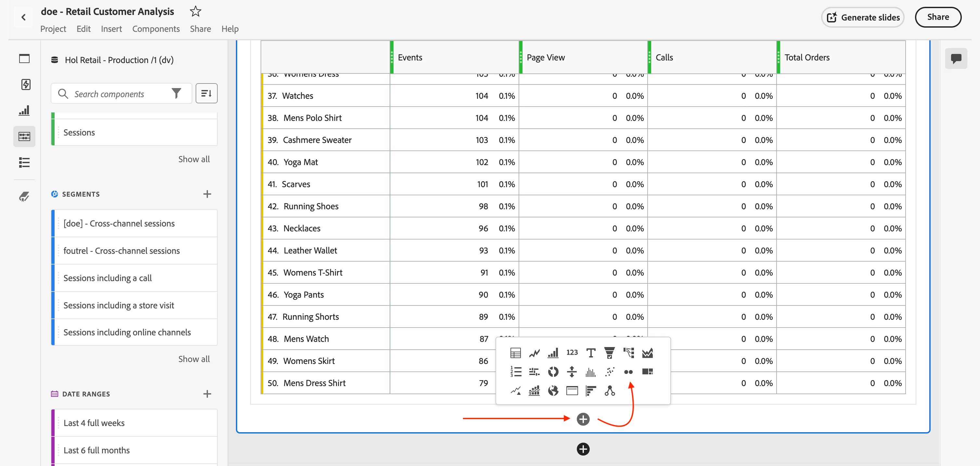Open the Quick insights lightning icon
The height and width of the screenshot is (466, 980).
click(25, 84)
